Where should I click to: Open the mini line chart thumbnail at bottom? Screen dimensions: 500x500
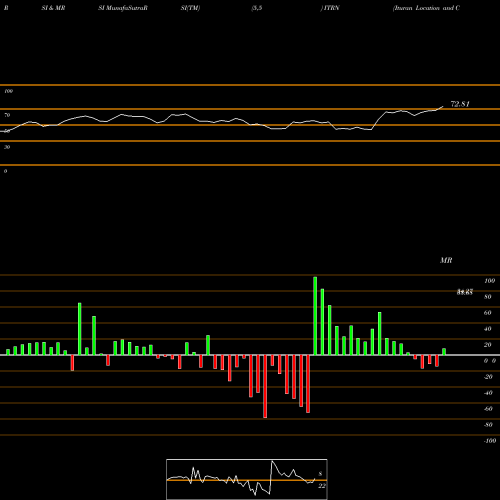(x=247, y=479)
